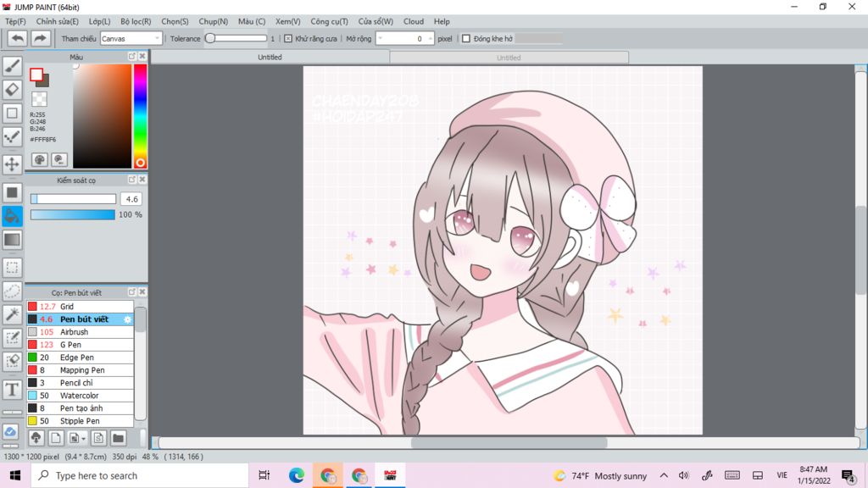Viewport: 868px width, 488px height.
Task: Click the Redo arrow button
Action: coord(40,39)
